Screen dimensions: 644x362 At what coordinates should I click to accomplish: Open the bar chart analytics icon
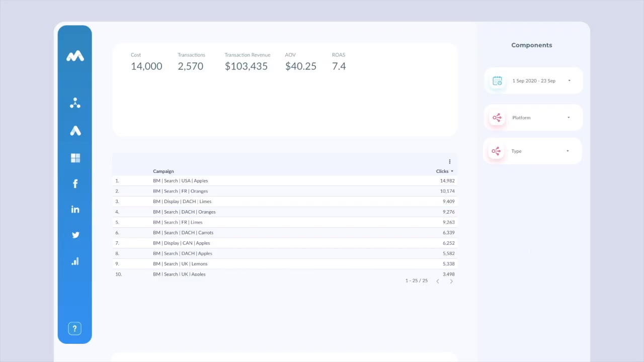(x=75, y=261)
